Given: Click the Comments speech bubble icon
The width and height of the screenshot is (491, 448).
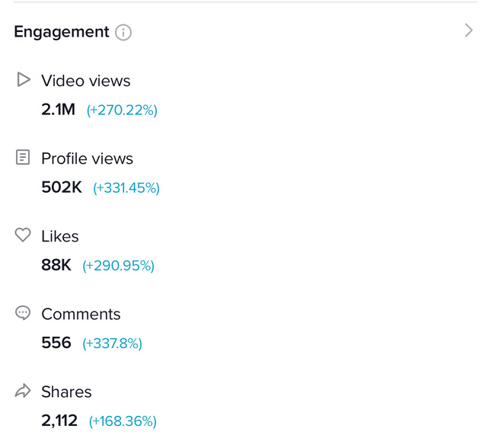Looking at the screenshot, I should pyautogui.click(x=23, y=313).
